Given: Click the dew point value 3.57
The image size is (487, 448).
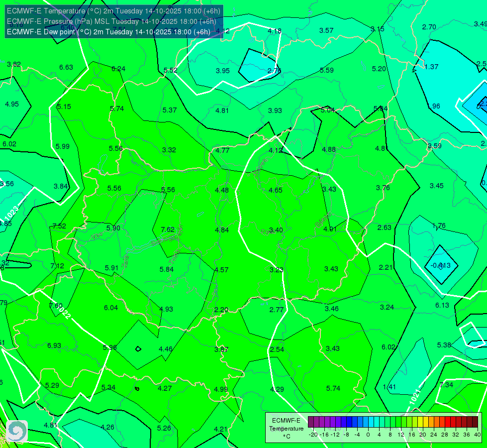Looking at the screenshot, I should coord(326,30).
